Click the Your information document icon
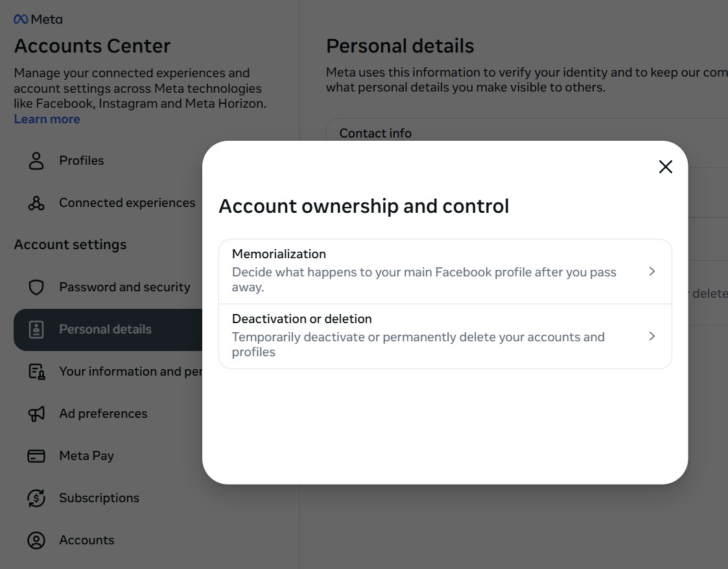 tap(36, 372)
